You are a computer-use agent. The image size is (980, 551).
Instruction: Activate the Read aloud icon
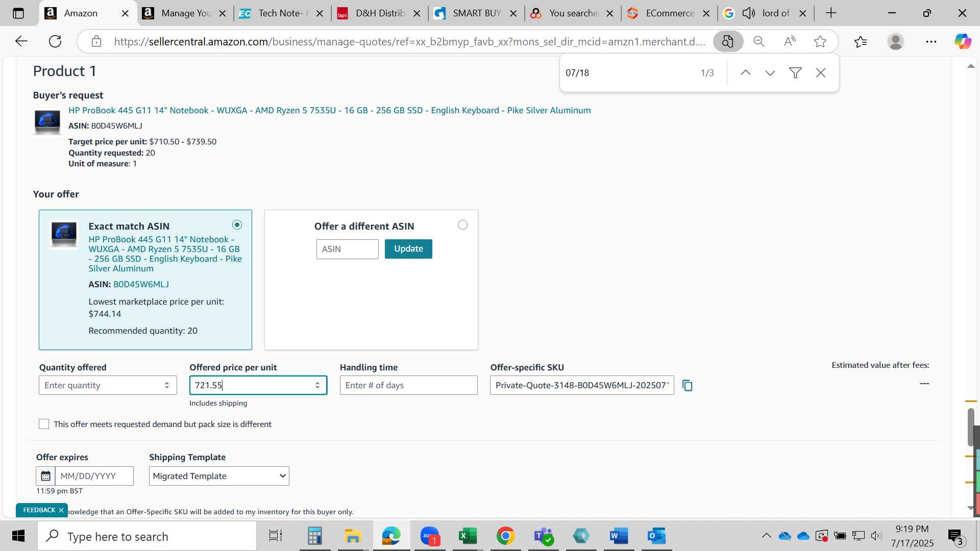(x=790, y=41)
